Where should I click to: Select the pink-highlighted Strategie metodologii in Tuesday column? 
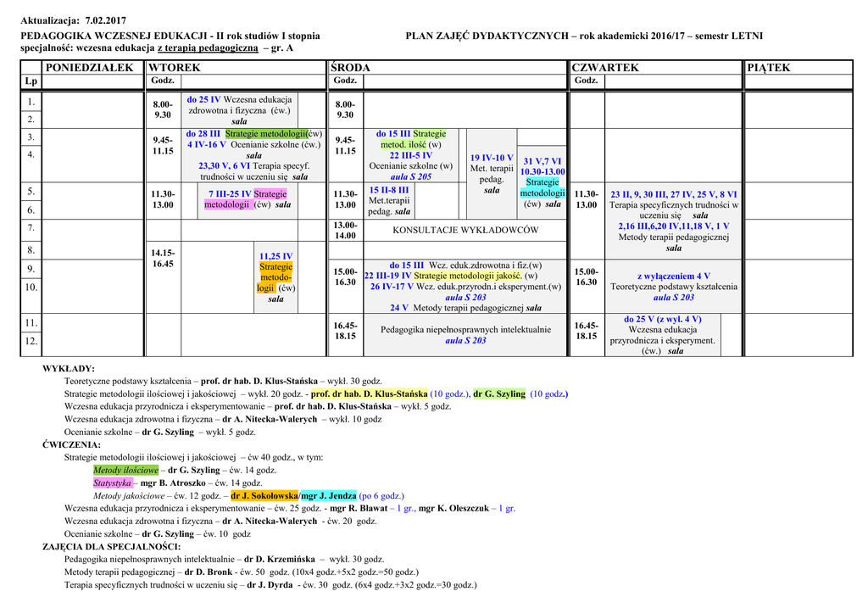point(246,199)
